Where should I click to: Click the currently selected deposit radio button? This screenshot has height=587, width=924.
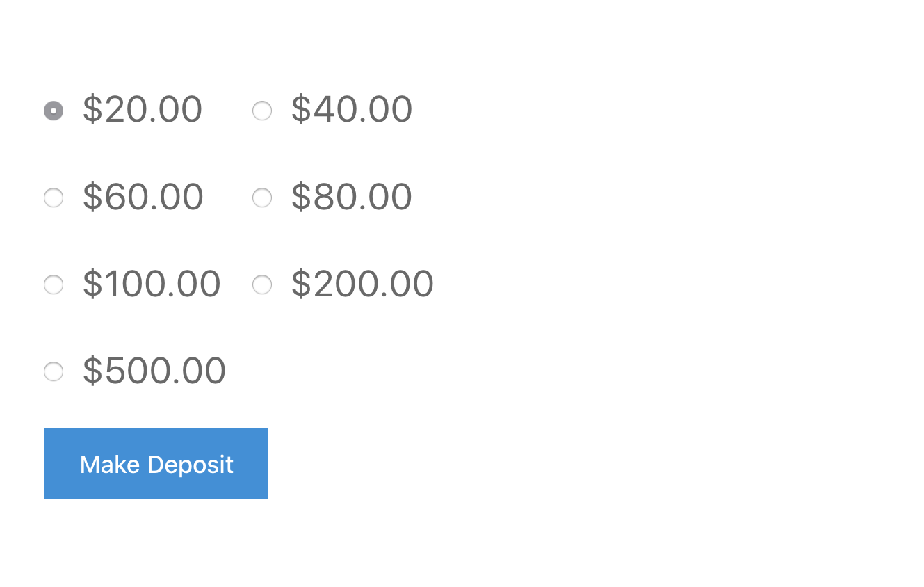54,111
